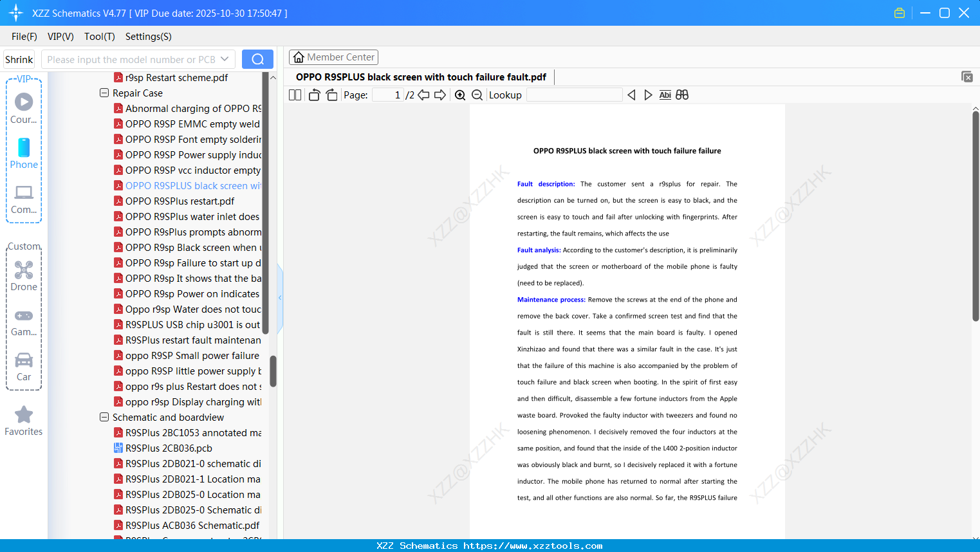Click the yellow shop icon in title bar

coord(900,13)
